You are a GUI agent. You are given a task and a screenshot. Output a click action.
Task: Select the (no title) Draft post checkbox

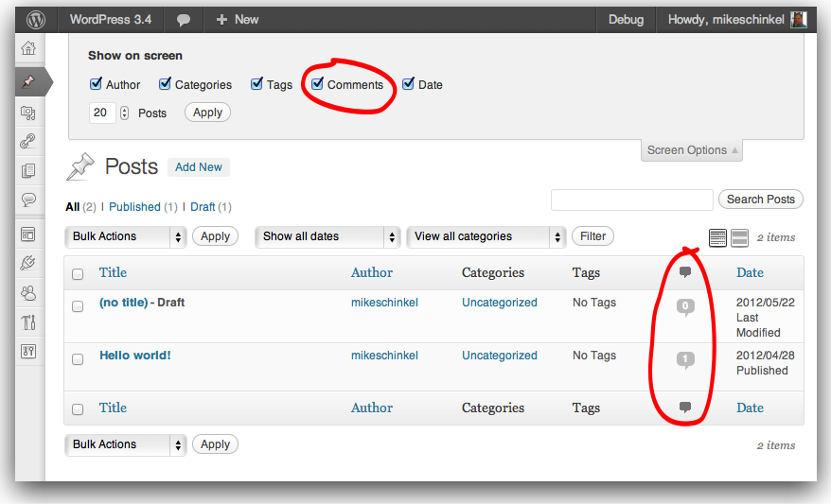click(78, 306)
